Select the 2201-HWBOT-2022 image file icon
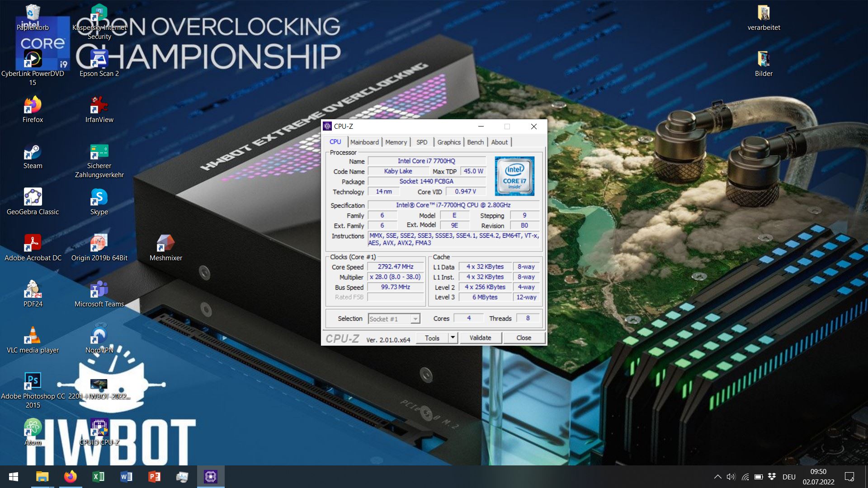Image resolution: width=868 pixels, height=488 pixels. 99,389
